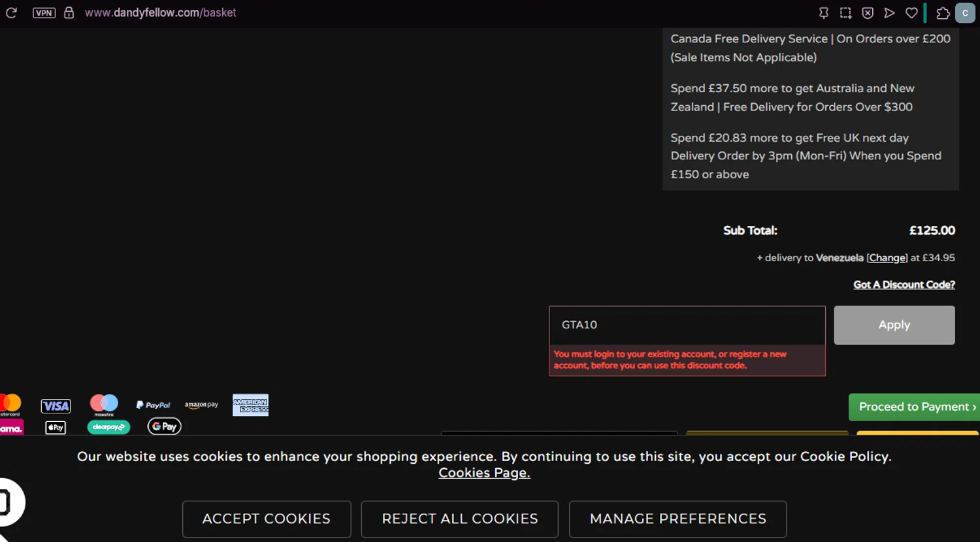
Task: Reject all cookies on the banner
Action: [460, 519]
